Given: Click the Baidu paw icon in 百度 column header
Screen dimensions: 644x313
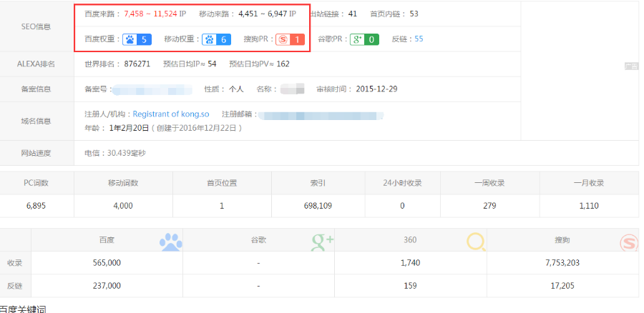Looking at the screenshot, I should [x=171, y=242].
